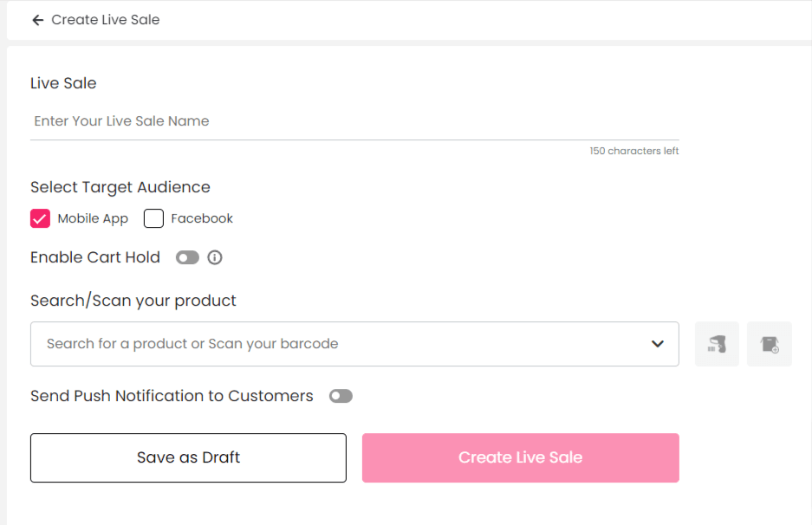
Task: Click the Create Live Sale page title
Action: (106, 20)
